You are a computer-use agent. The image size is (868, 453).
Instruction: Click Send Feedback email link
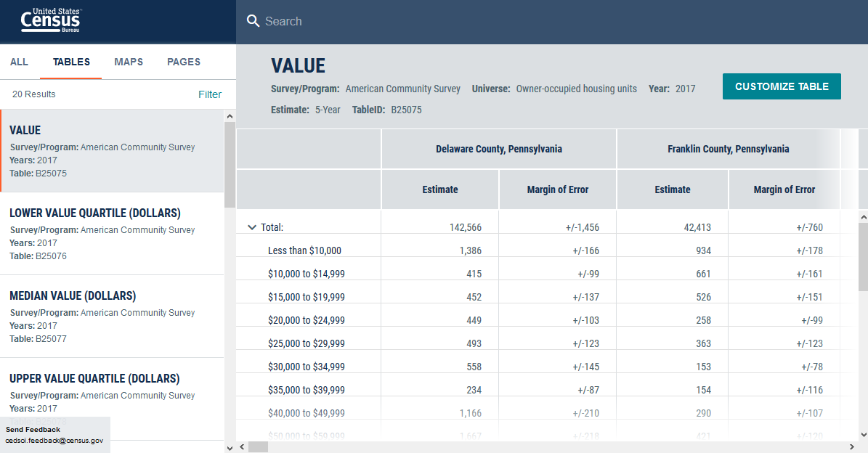[x=54, y=441]
